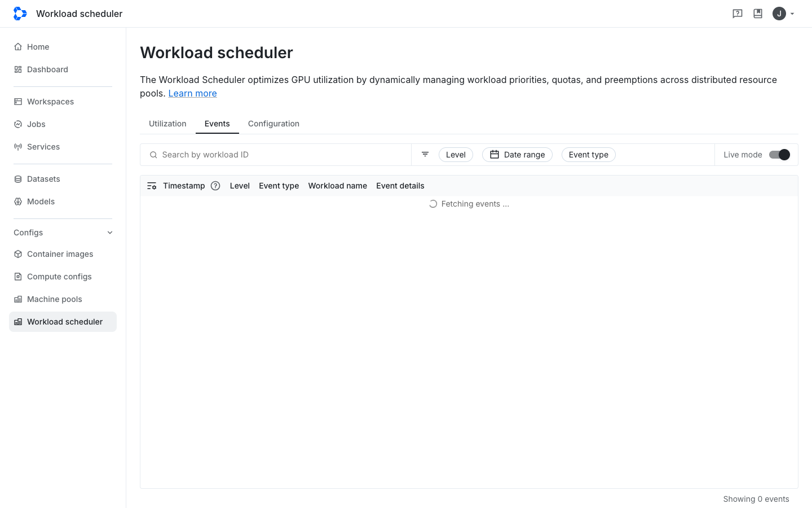
Task: Open the Event type filter dropdown
Action: point(588,155)
